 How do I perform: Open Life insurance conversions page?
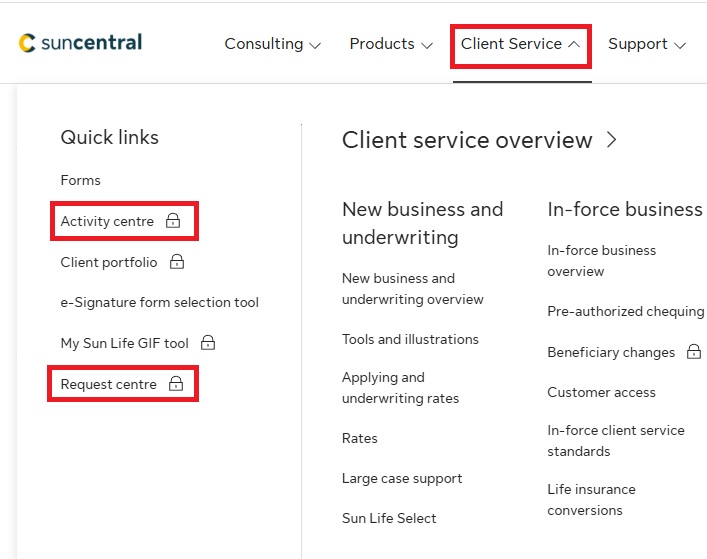point(591,500)
